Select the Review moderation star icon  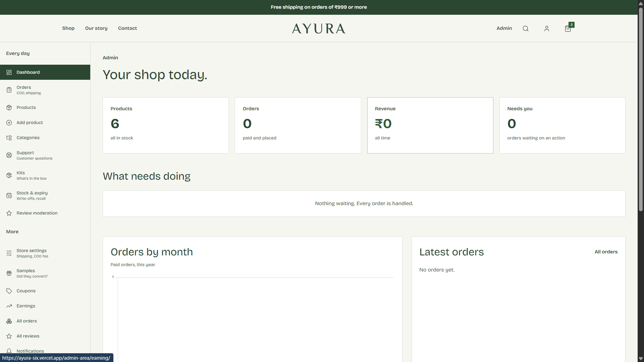pos(9,213)
